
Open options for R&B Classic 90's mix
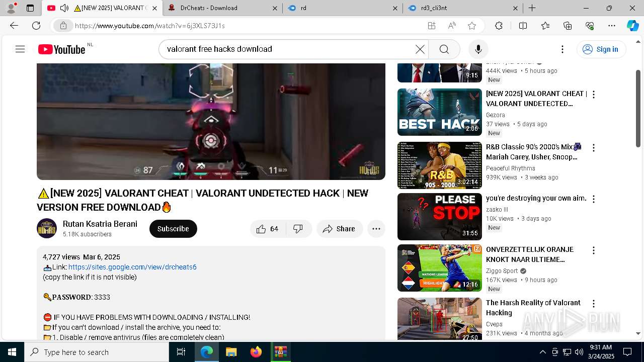pyautogui.click(x=594, y=148)
